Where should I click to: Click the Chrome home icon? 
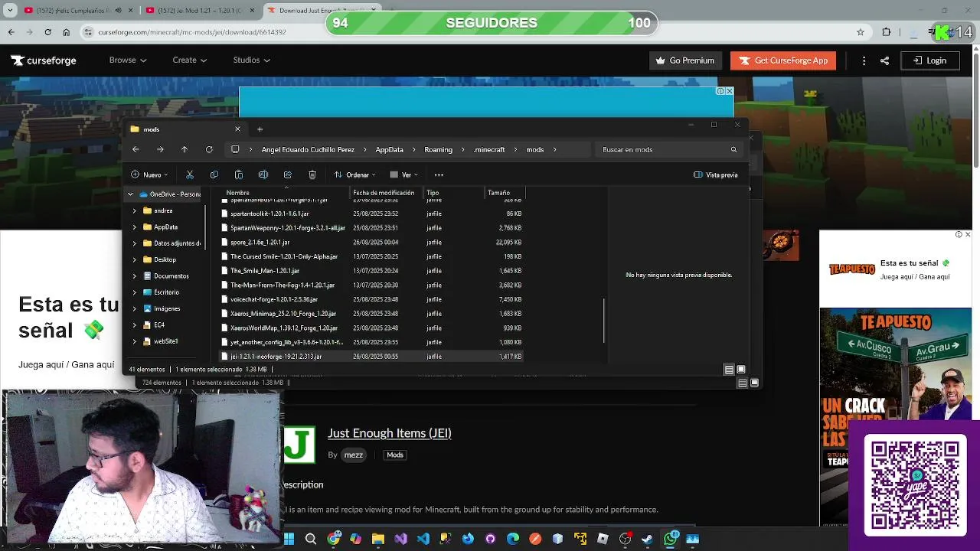pyautogui.click(x=67, y=32)
